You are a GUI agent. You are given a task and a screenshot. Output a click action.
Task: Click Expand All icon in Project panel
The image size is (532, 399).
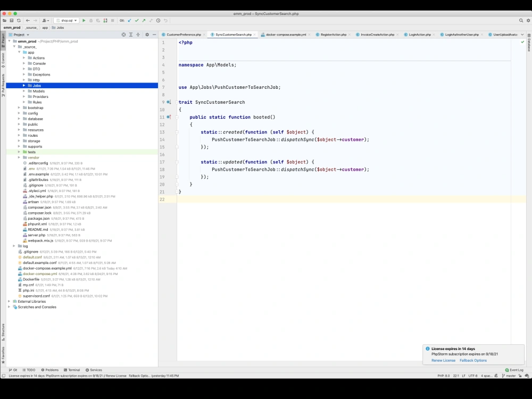(x=131, y=35)
